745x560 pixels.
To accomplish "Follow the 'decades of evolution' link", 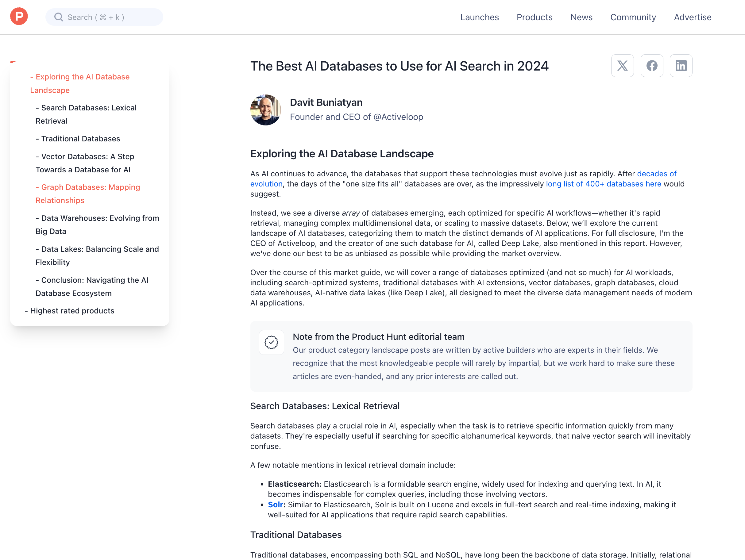I will pyautogui.click(x=657, y=174).
